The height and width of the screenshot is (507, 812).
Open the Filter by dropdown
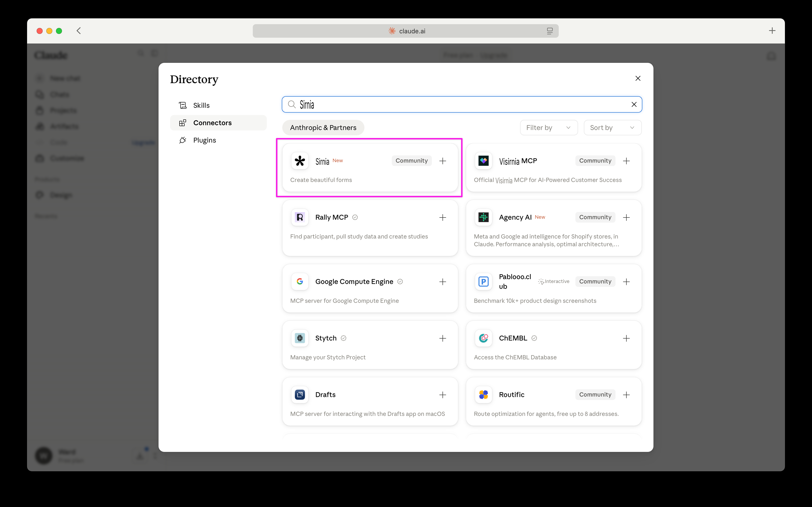(549, 128)
